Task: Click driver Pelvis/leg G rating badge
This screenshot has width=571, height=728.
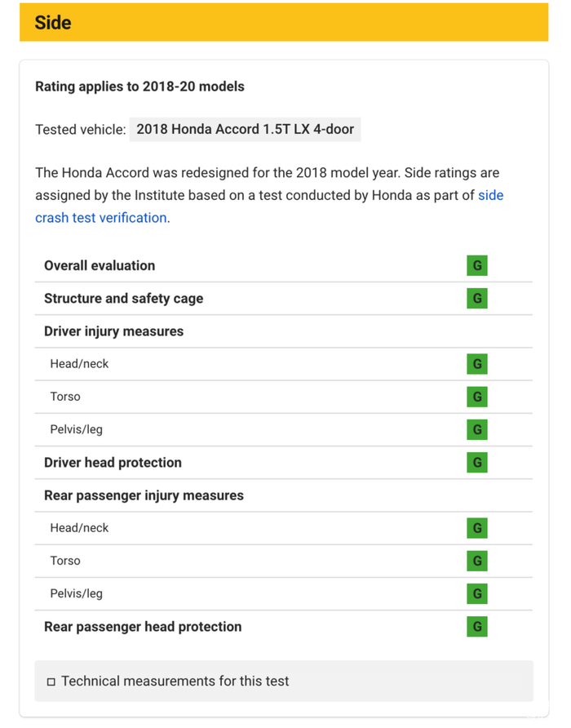Action: pyautogui.click(x=477, y=429)
